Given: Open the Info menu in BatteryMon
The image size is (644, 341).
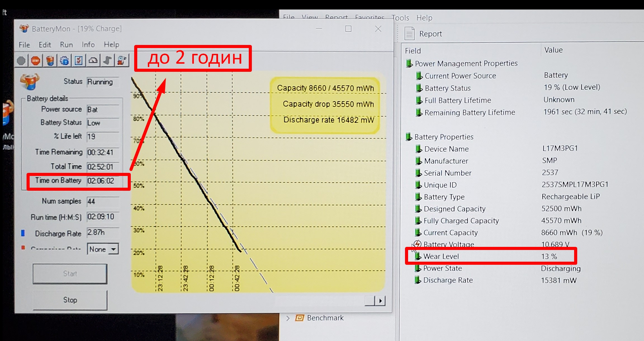Looking at the screenshot, I should tap(88, 45).
